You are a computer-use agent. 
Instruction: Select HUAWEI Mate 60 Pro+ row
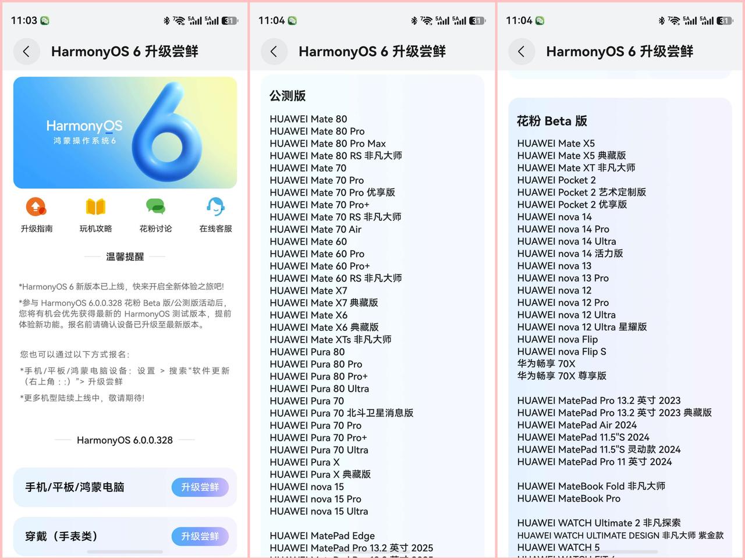(320, 266)
